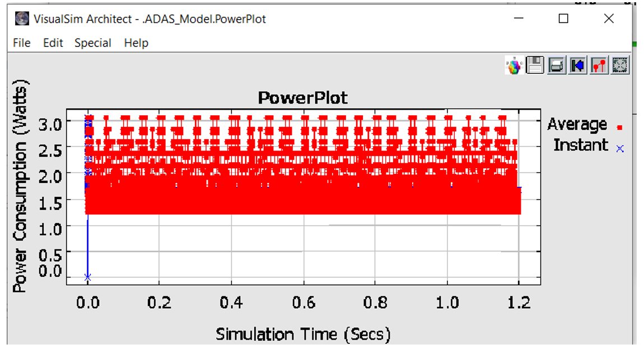The width and height of the screenshot is (644, 349).
Task: Click the Average legend label
Action: click(577, 124)
